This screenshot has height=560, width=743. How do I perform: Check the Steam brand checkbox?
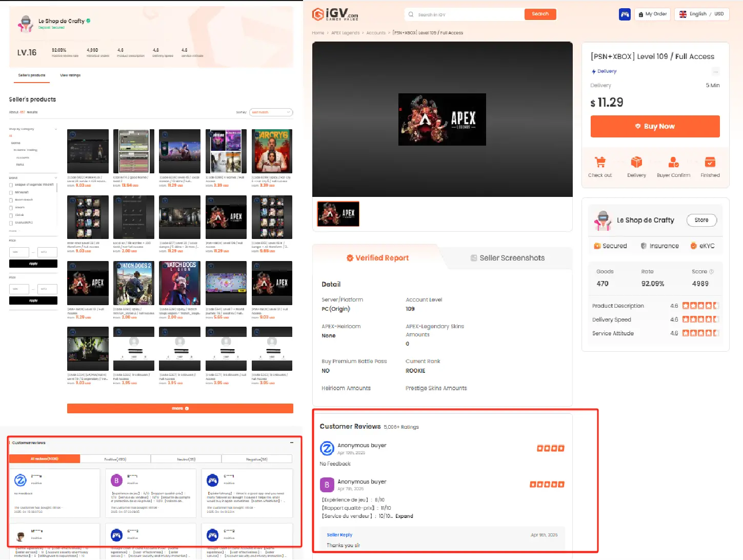pyautogui.click(x=11, y=208)
